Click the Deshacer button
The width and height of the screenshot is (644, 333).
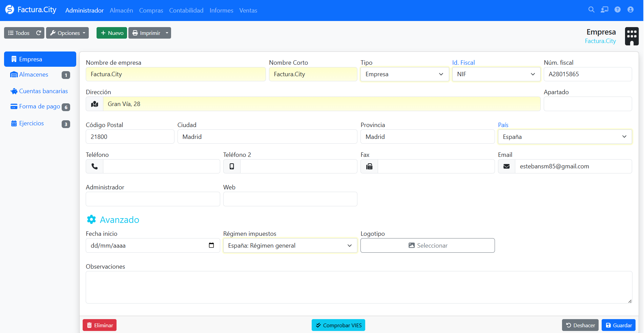[x=580, y=325]
